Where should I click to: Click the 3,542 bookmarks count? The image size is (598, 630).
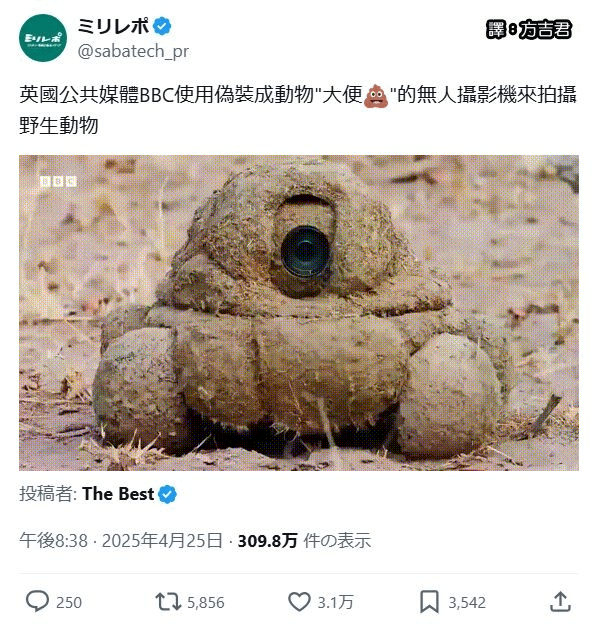click(467, 603)
